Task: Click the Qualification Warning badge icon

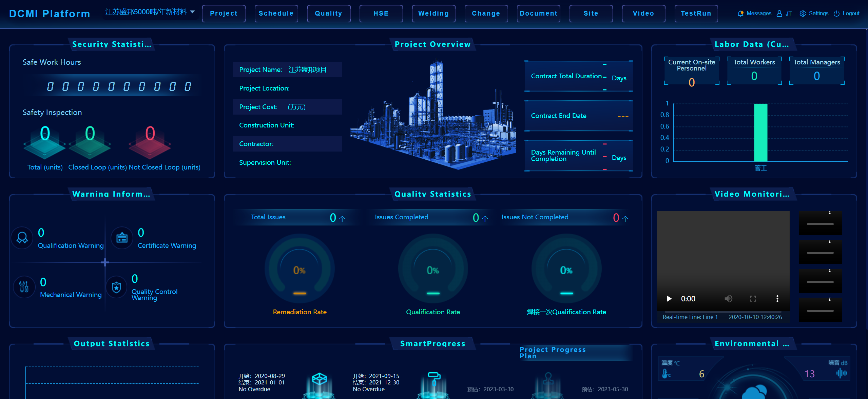Action: (x=22, y=238)
